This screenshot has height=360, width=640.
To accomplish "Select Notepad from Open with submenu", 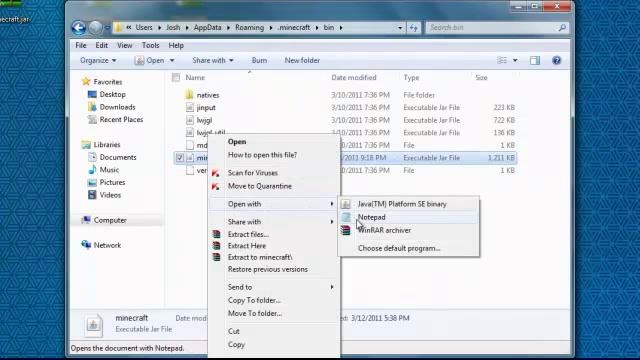I will (409, 217).
